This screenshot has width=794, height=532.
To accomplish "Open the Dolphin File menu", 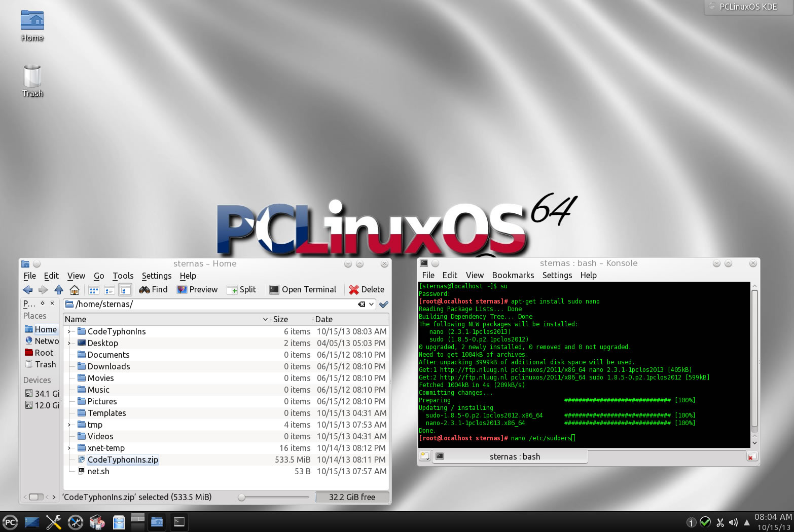I will [x=30, y=276].
